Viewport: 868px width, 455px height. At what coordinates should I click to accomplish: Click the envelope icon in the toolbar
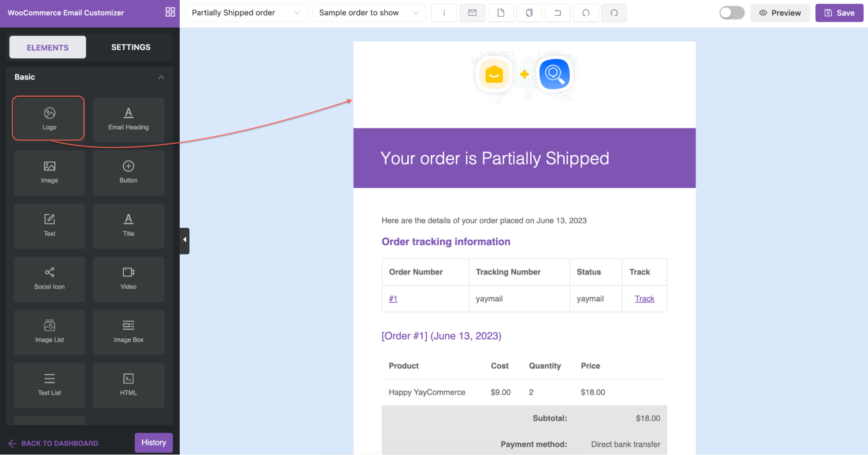click(x=472, y=13)
